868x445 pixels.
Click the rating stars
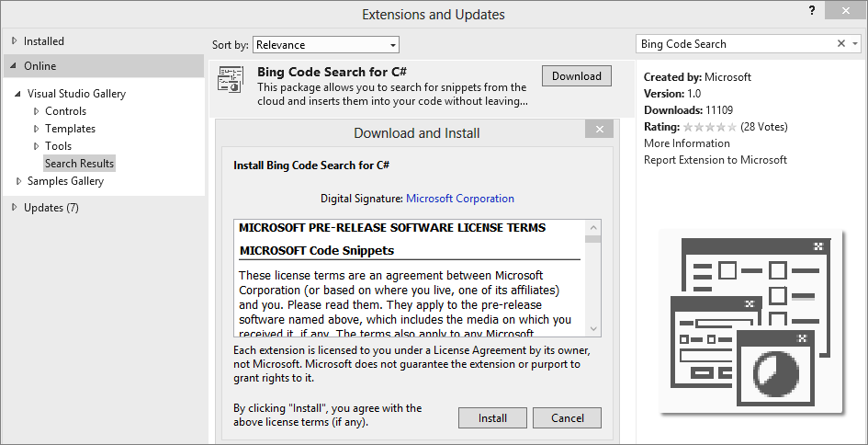(x=710, y=127)
